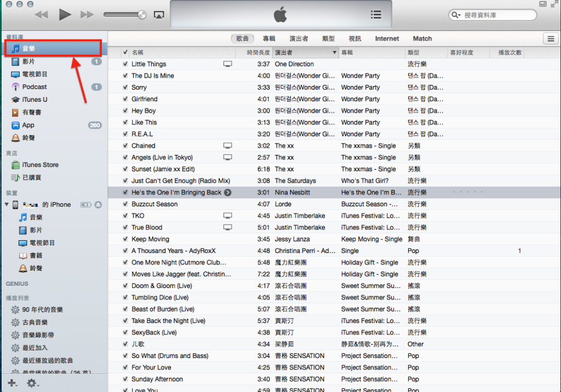
Task: Eject the iPhone device
Action: pyautogui.click(x=98, y=205)
